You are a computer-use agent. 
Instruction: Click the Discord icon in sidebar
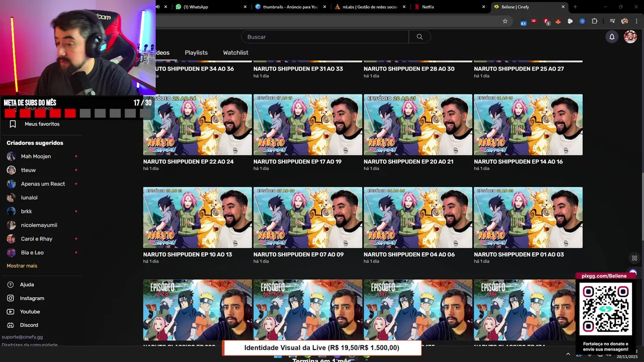coord(11,325)
